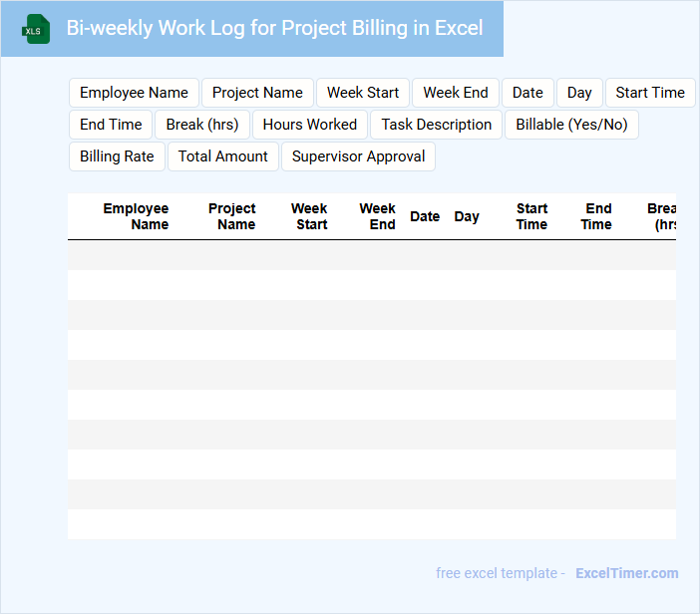Click the Day column header
Viewport: 700px width, 614px height.
[x=467, y=216]
